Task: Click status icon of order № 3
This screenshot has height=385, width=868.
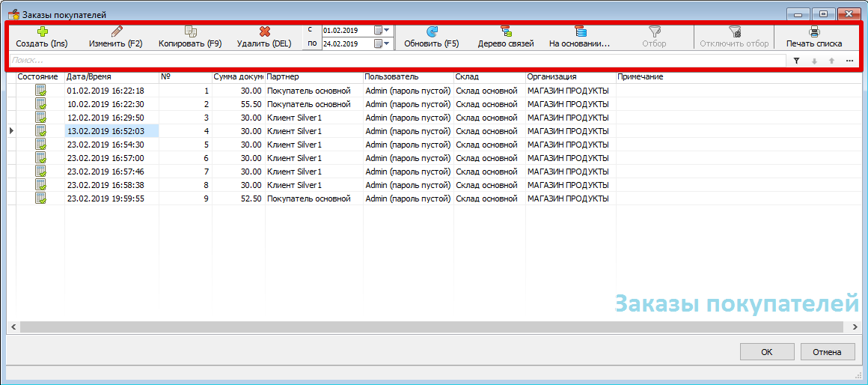Action: pyautogui.click(x=40, y=118)
